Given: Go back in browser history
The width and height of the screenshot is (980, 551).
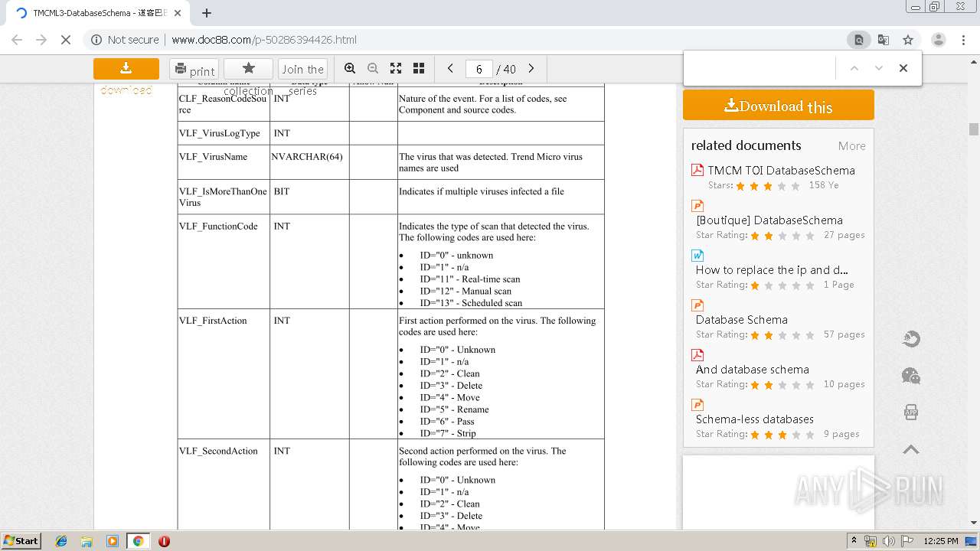Looking at the screenshot, I should pos(17,40).
